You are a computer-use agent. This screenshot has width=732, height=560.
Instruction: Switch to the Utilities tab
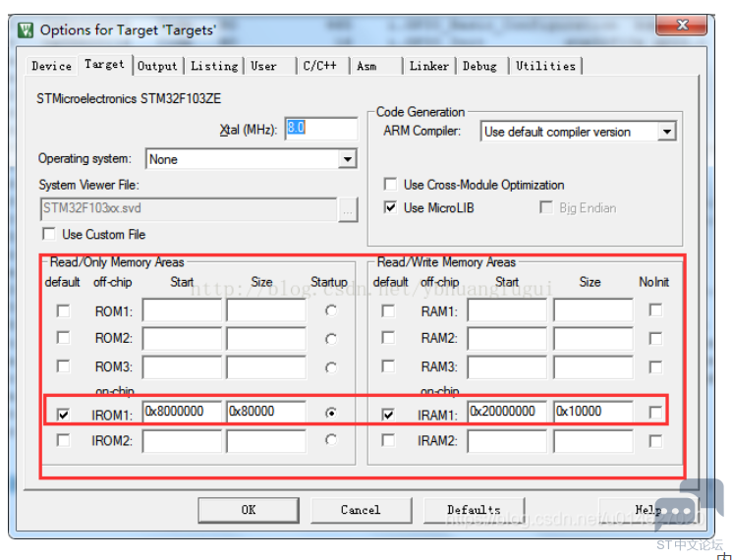click(x=545, y=66)
